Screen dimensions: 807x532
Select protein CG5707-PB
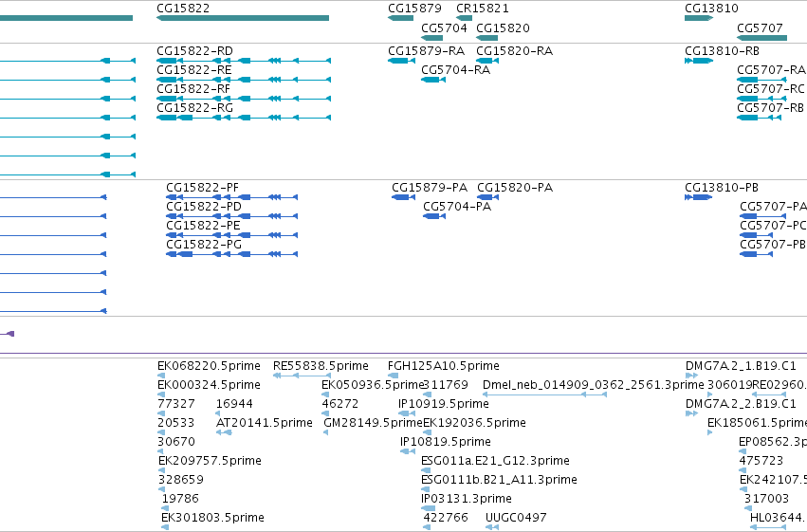point(756,254)
